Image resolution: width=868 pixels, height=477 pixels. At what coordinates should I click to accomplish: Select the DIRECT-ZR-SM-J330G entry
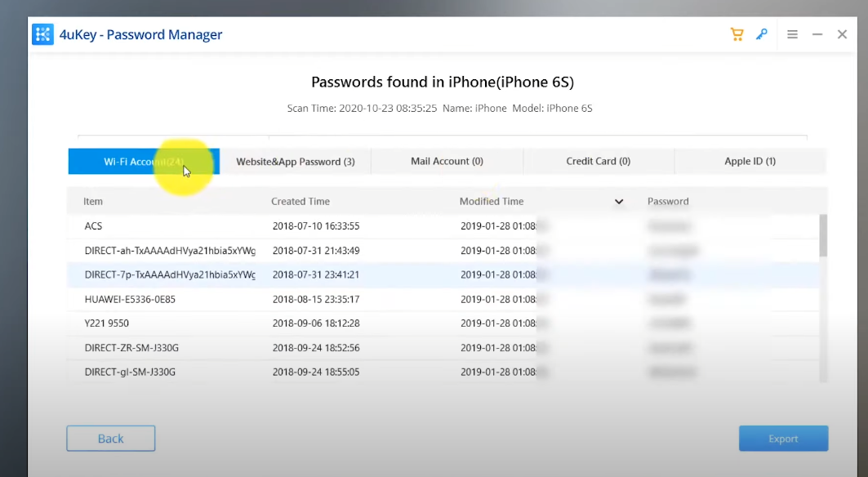443,348
